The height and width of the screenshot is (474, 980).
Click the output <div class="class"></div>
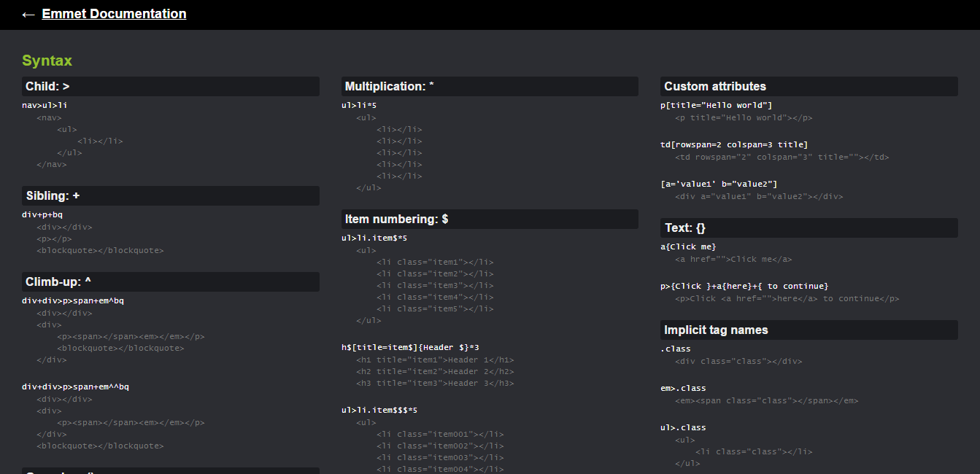(x=738, y=361)
